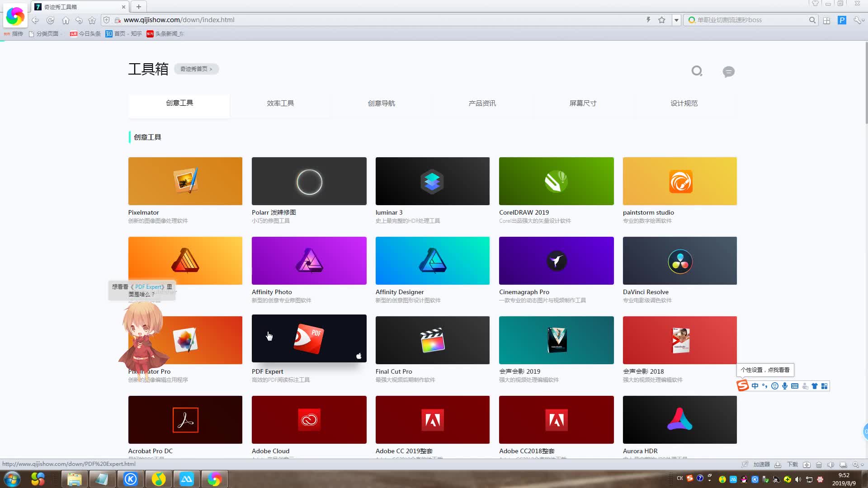Click the browser search input box
868x488 pixels.
point(750,20)
